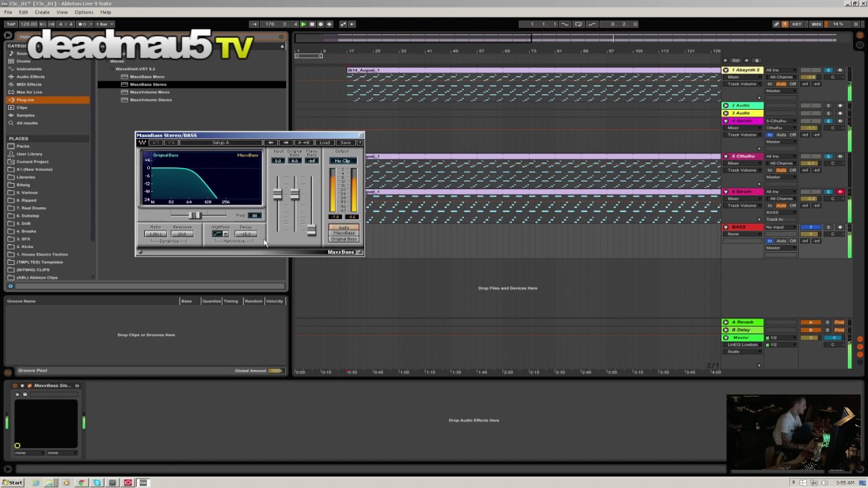Open the No Input dropdown on BASS track
The height and width of the screenshot is (488, 868).
[x=780, y=227]
